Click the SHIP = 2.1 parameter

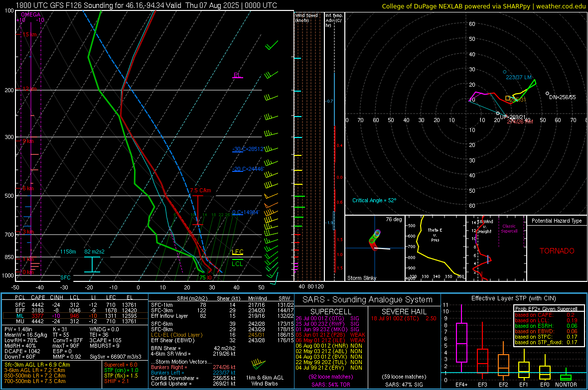pos(117,381)
